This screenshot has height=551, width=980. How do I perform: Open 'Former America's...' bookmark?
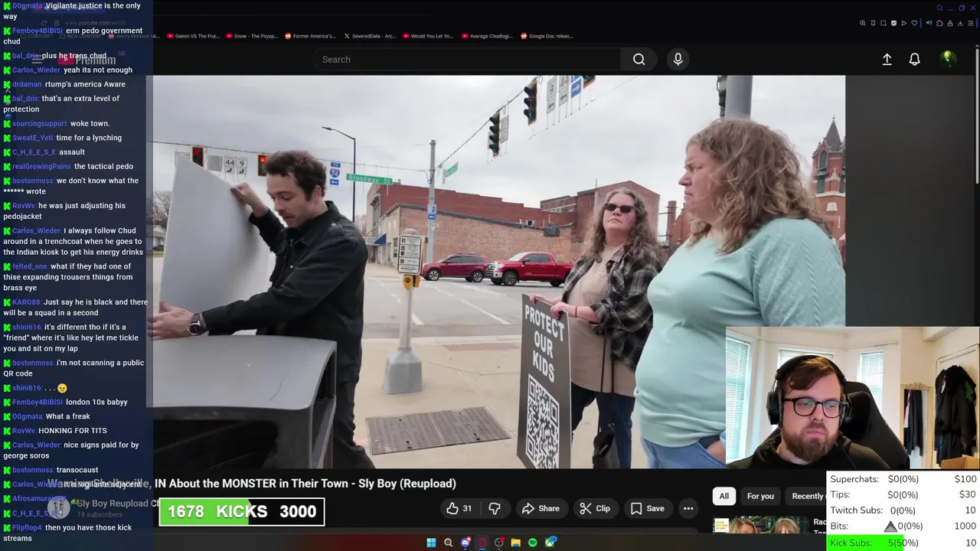point(310,36)
